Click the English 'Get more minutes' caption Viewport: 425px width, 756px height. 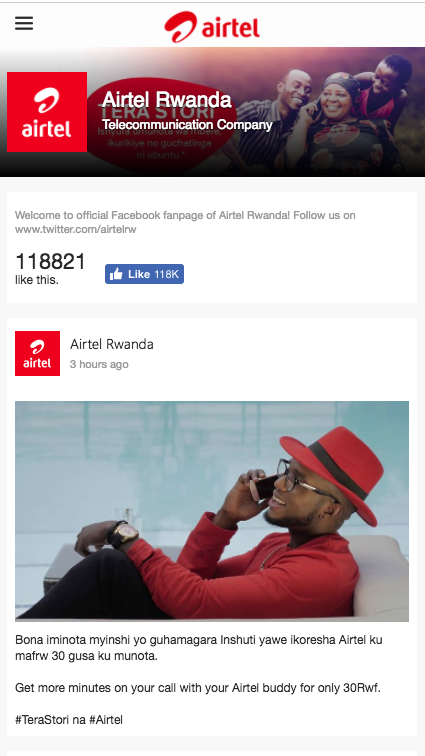(198, 688)
